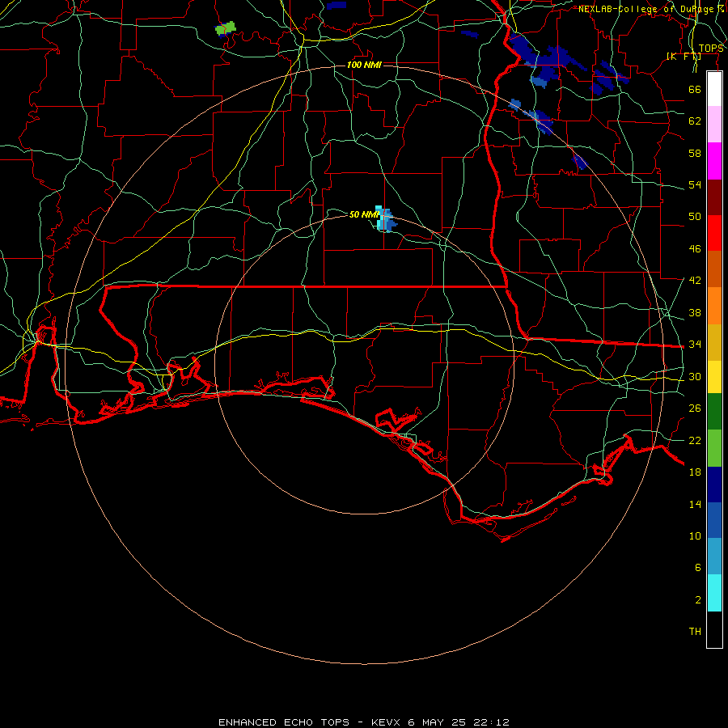728x728 pixels.
Task: Click the dark green legend swatch
Action: coord(714,412)
